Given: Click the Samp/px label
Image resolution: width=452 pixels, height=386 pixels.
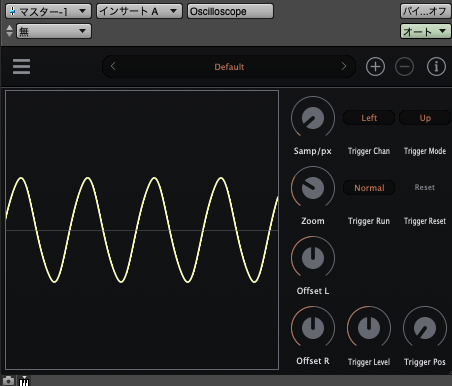Looking at the screenshot, I should point(313,151).
